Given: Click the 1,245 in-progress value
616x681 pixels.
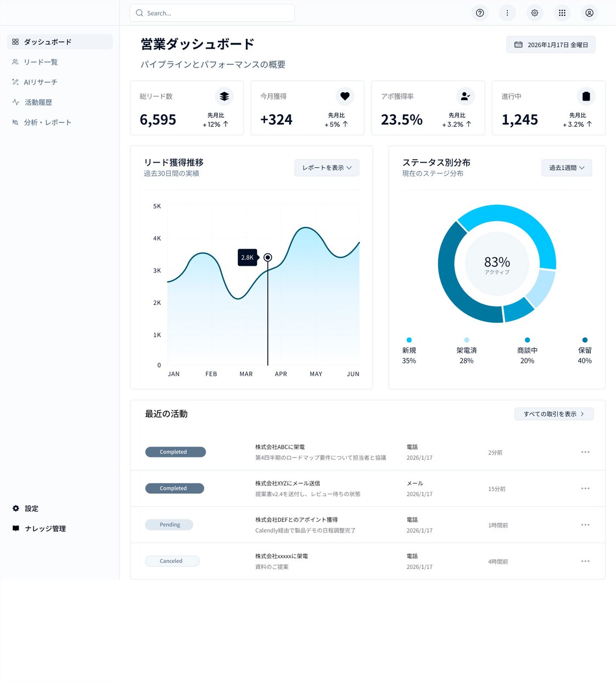Looking at the screenshot, I should tap(520, 119).
